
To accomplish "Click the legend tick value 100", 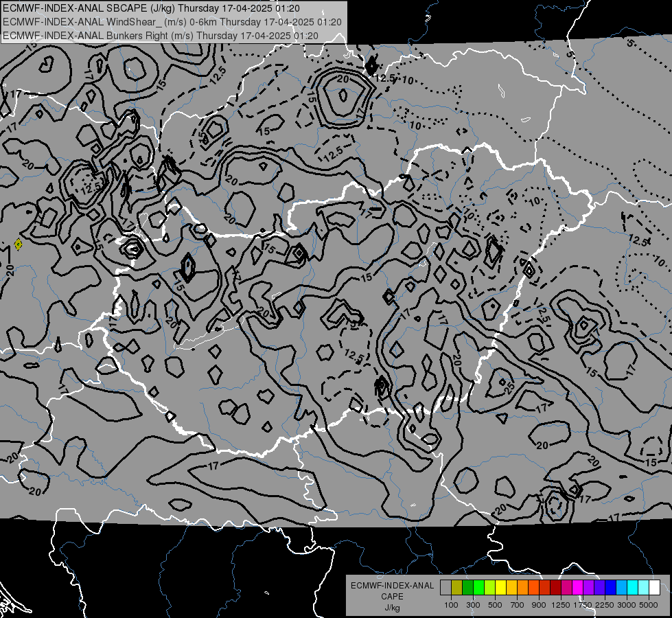I will point(451,605).
